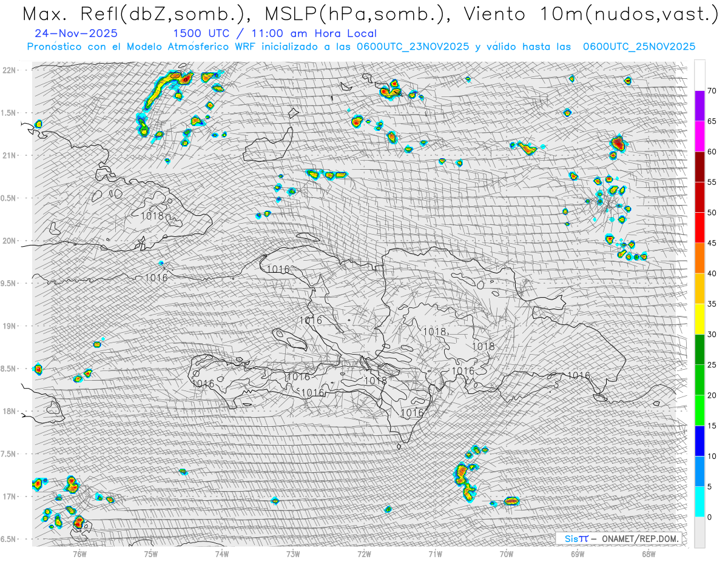Pick the amber 35–40 dBZ colorbar segment
Image resolution: width=728 pixels, height=562 pixels.
pos(699,289)
